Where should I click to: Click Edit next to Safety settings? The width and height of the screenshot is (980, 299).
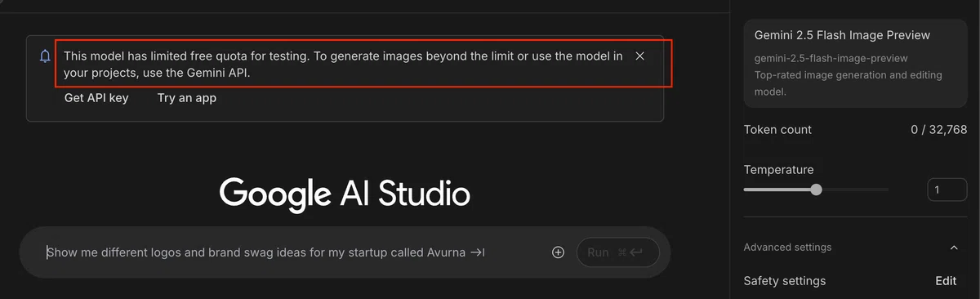(946, 281)
